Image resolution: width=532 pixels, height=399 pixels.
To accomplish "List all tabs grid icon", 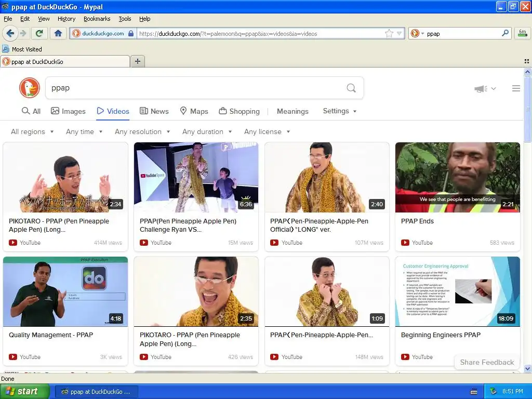I will [x=527, y=61].
